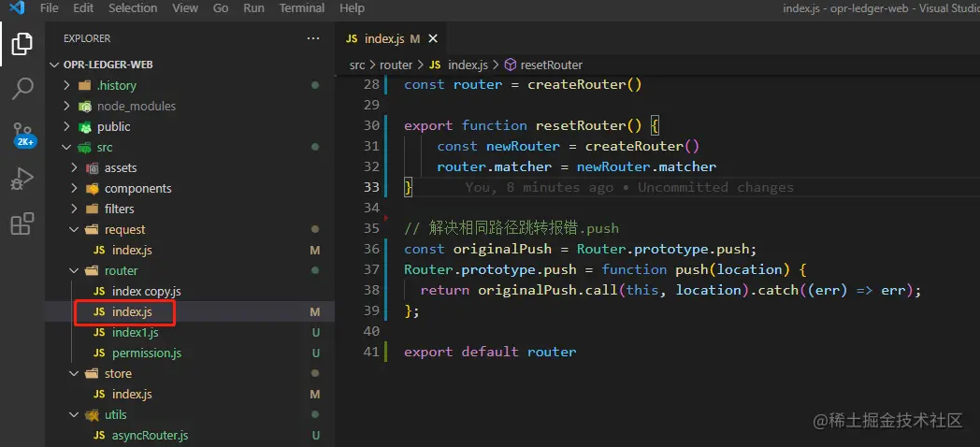
Task: Collapse the request folder
Action: point(75,229)
